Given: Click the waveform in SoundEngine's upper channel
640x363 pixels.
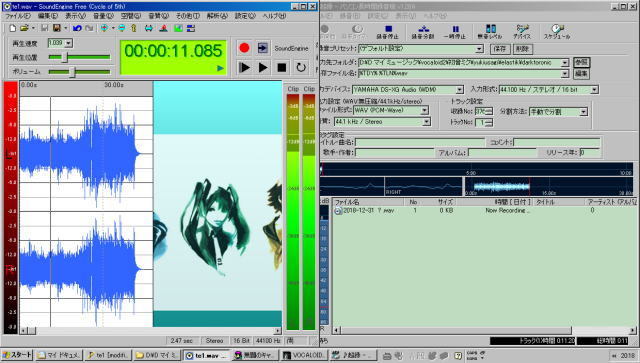Looking at the screenshot, I should click(x=80, y=153).
